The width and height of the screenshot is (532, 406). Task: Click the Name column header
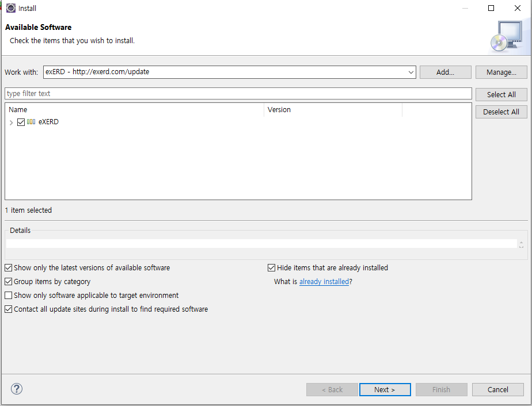(134, 110)
